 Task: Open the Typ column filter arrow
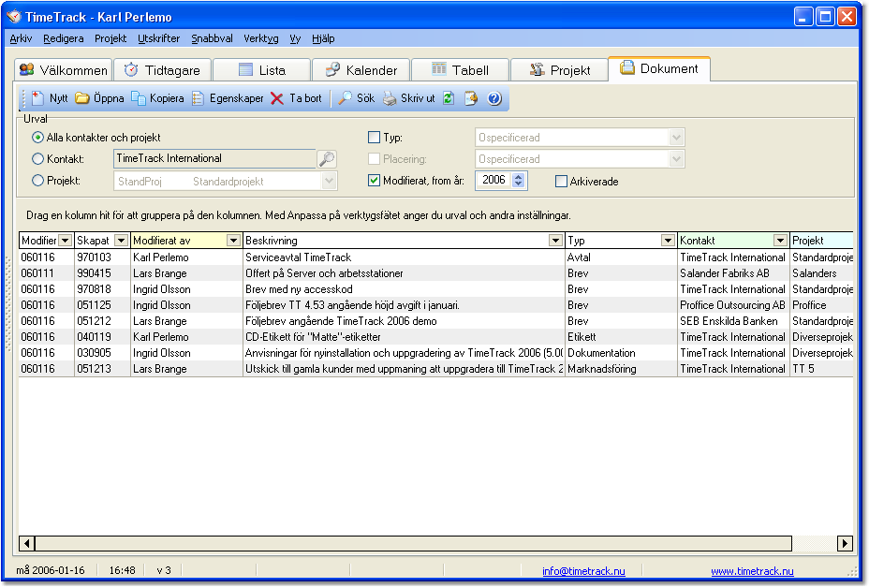click(x=668, y=241)
